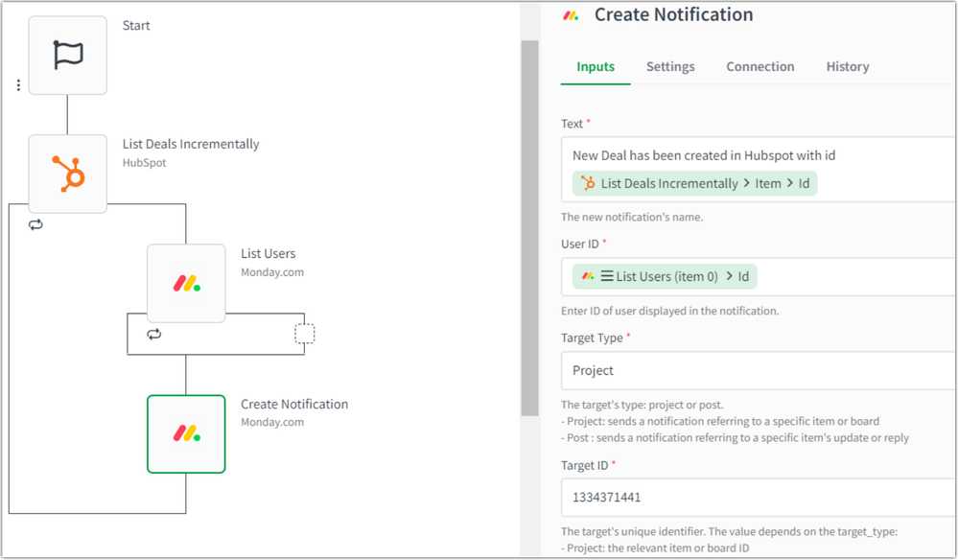Screen dimensions: 958x560
Task: Open the three-dot menu on the workflow edge
Action: coord(18,84)
